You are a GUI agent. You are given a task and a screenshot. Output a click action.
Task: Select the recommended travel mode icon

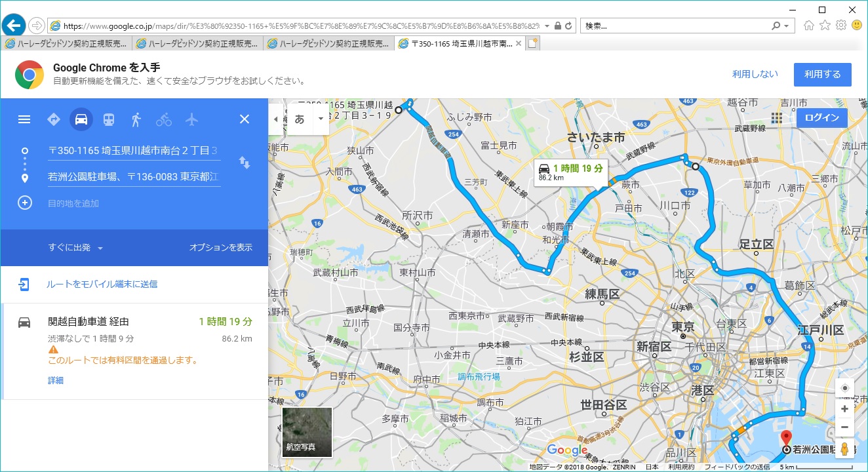(54, 119)
